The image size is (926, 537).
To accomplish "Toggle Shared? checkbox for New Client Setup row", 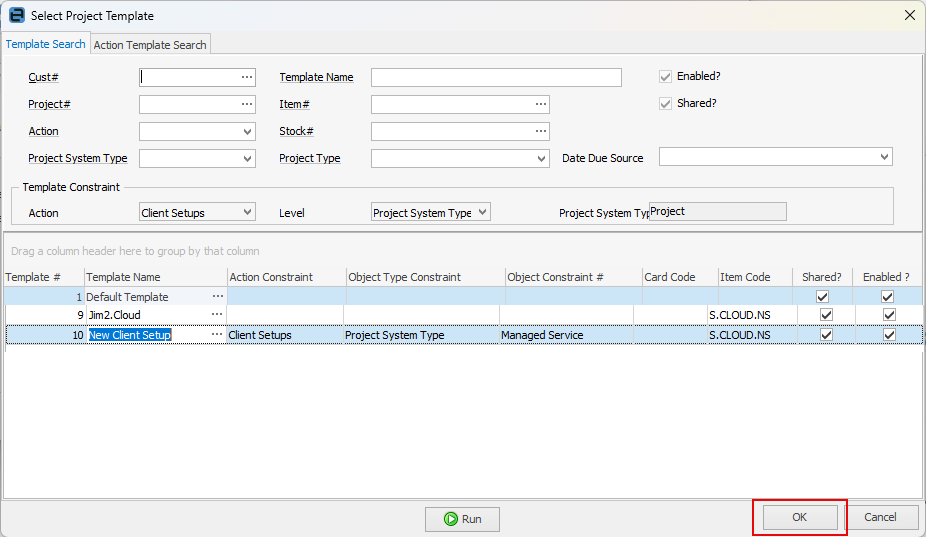I will [826, 335].
